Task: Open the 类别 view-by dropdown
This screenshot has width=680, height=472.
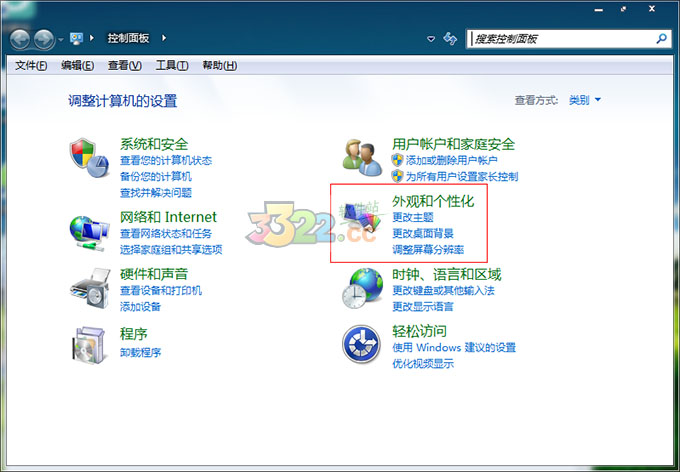Action: pyautogui.click(x=585, y=100)
